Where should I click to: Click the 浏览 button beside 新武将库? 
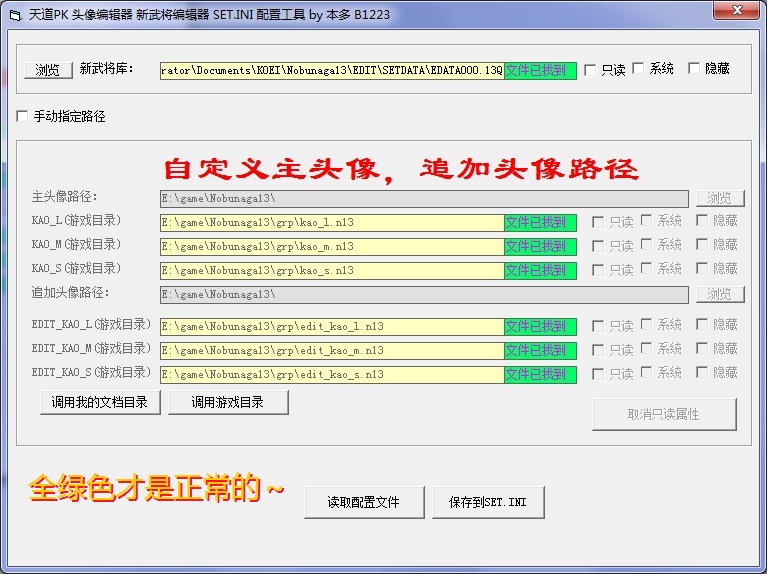point(48,70)
